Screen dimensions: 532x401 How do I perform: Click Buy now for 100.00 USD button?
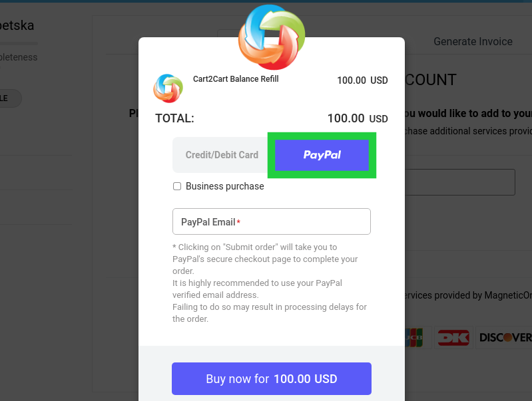[272, 378]
